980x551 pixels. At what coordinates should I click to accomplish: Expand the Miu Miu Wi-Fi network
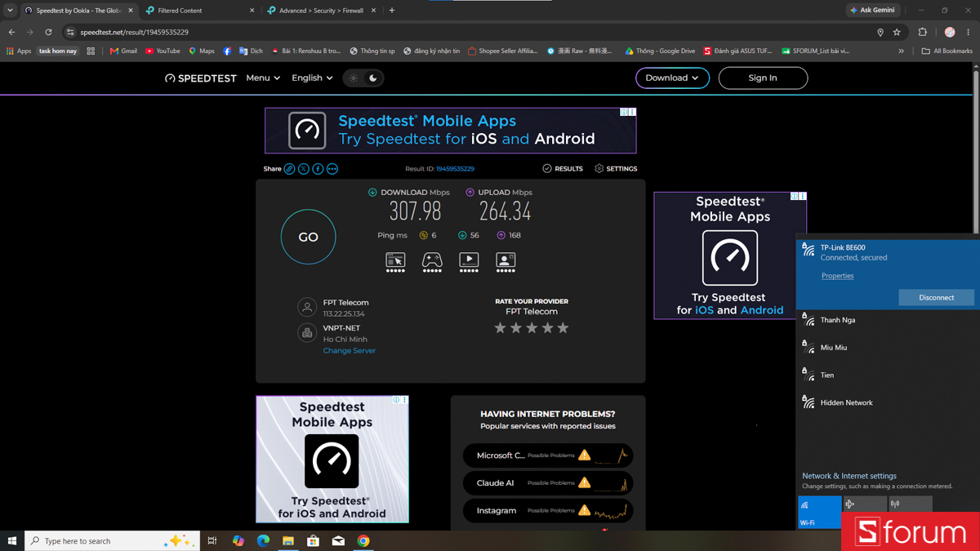pyautogui.click(x=888, y=348)
